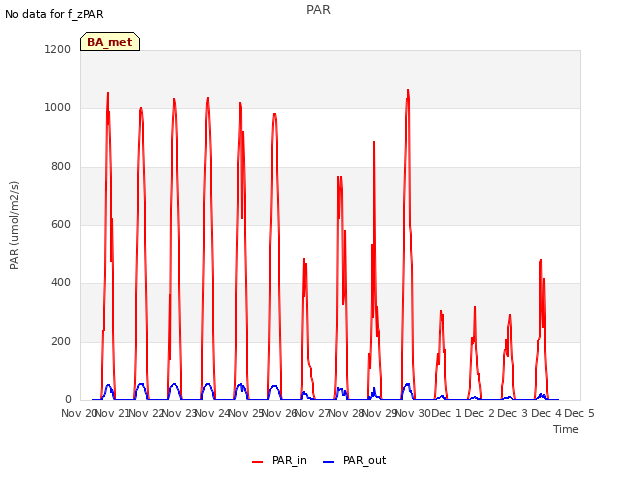Viewport: 640px width, 480px height.
Task: Click the 1000 y-axis tick label
Action: tap(58, 108)
